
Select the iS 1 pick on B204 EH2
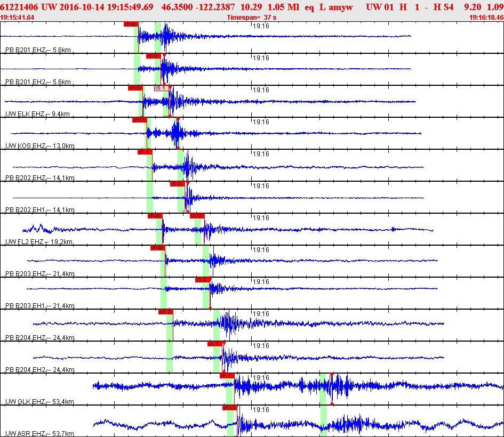(x=214, y=344)
